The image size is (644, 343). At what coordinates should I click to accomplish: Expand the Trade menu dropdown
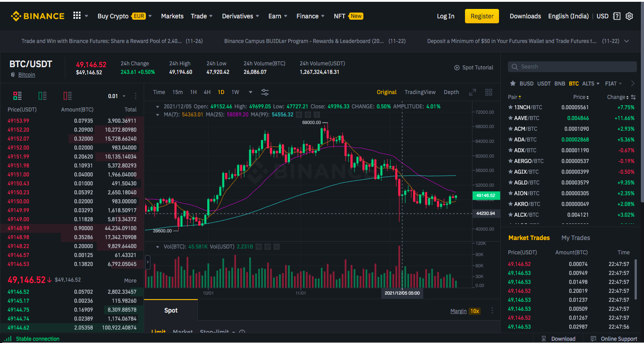point(202,16)
